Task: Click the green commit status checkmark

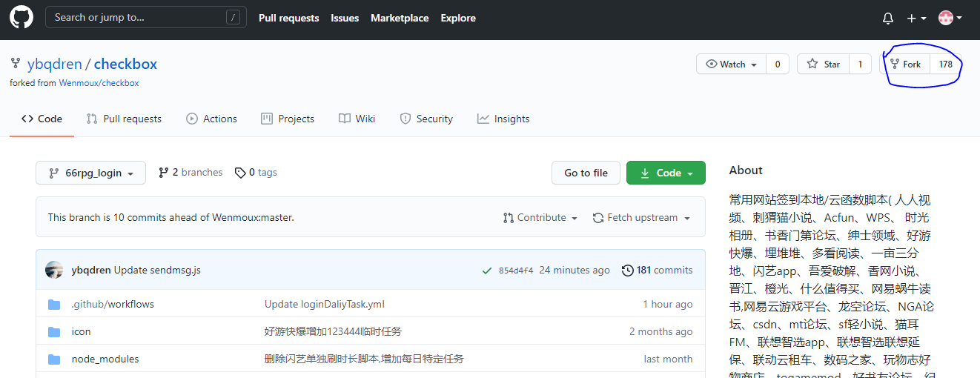Action: (486, 271)
